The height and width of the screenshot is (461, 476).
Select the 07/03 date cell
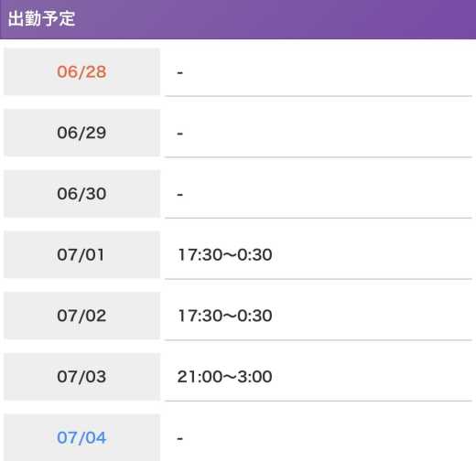point(81,377)
